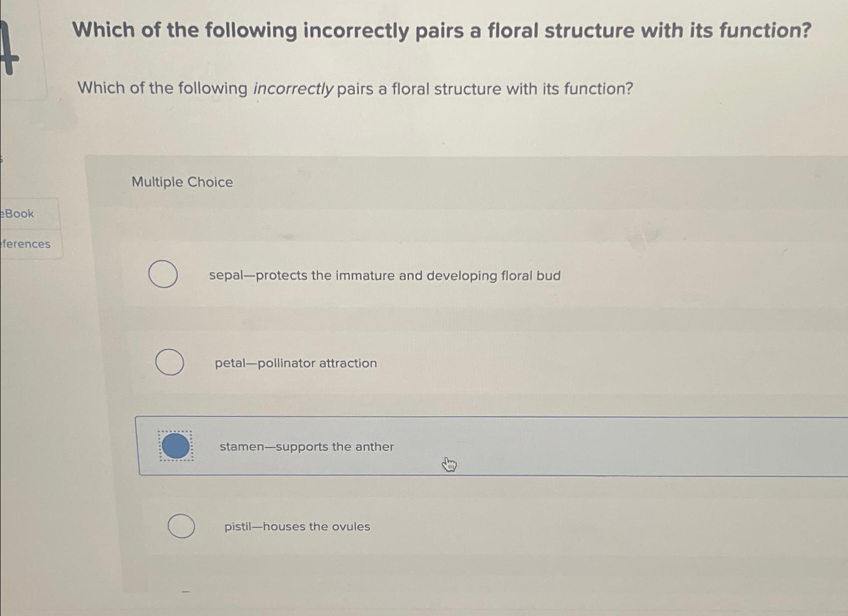Select the pistil—houses the ovules radio button
848x616 pixels.
point(181,525)
